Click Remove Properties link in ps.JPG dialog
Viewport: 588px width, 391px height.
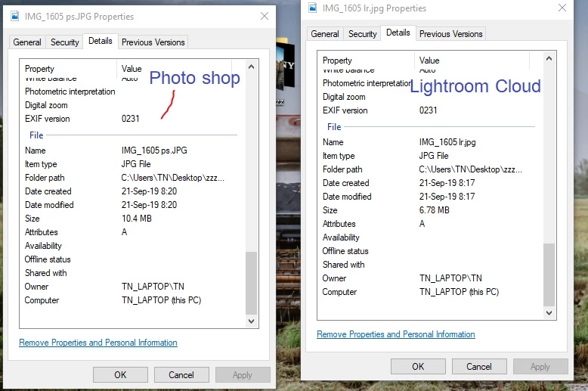(x=98, y=343)
